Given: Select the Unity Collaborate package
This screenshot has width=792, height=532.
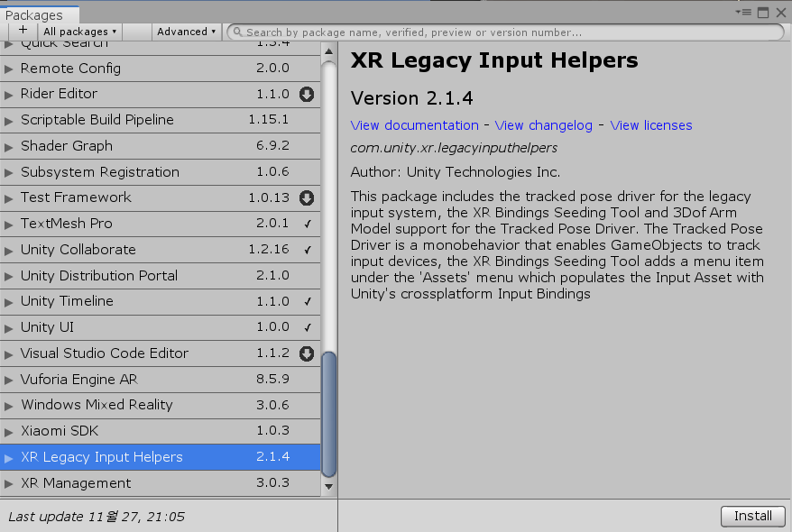Looking at the screenshot, I should pos(161,250).
